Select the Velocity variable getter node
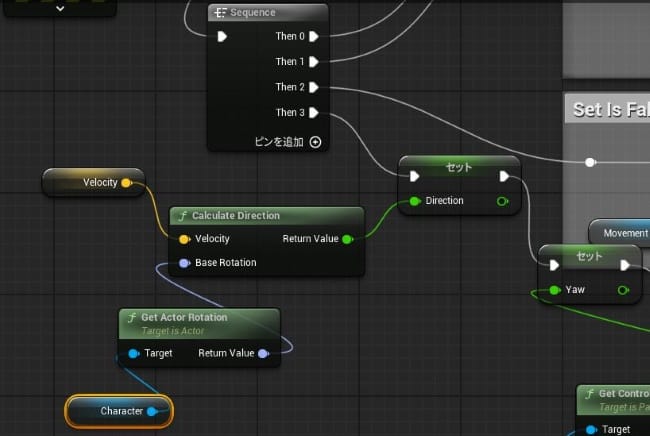Viewport: 650px width, 436px height. click(94, 183)
